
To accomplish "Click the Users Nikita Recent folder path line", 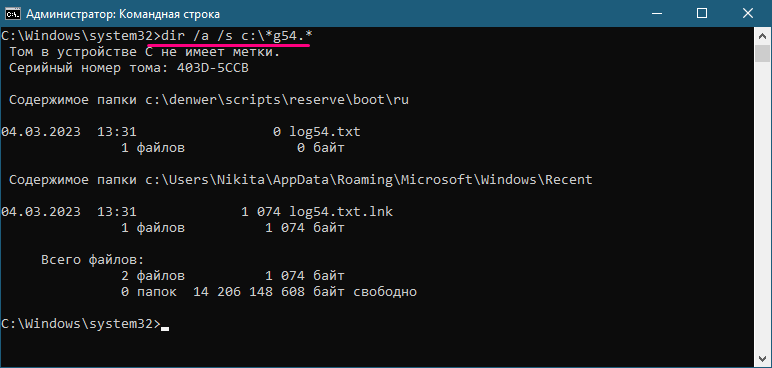I will (301, 180).
